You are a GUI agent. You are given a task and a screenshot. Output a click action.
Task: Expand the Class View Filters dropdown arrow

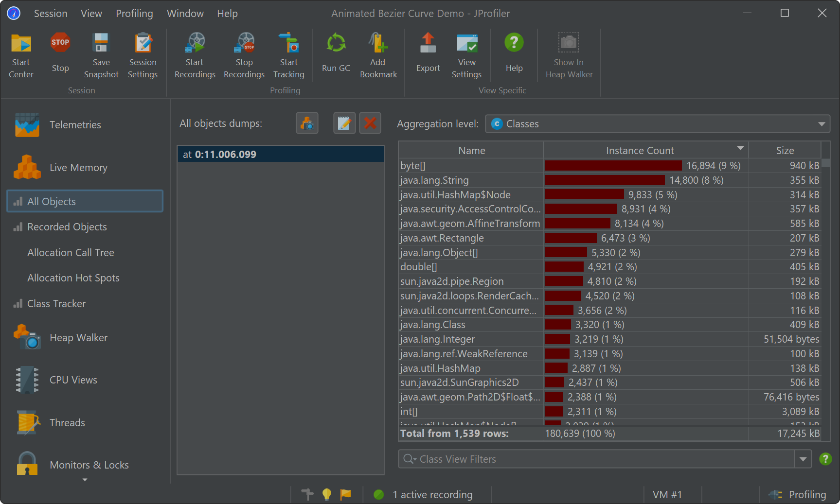point(803,459)
